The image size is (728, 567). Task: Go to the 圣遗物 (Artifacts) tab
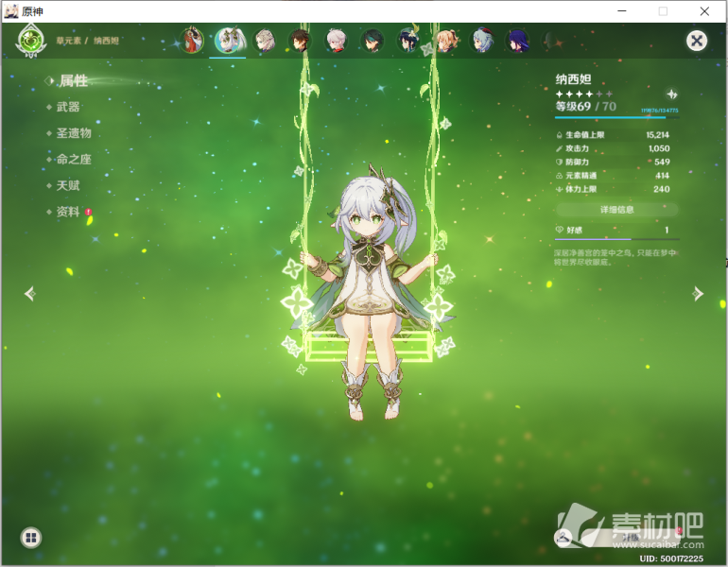[74, 134]
